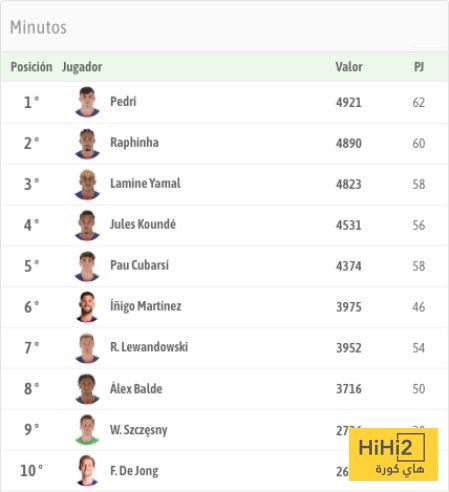Follow the Lamine Yamal name link
This screenshot has width=449, height=492.
pos(145,183)
